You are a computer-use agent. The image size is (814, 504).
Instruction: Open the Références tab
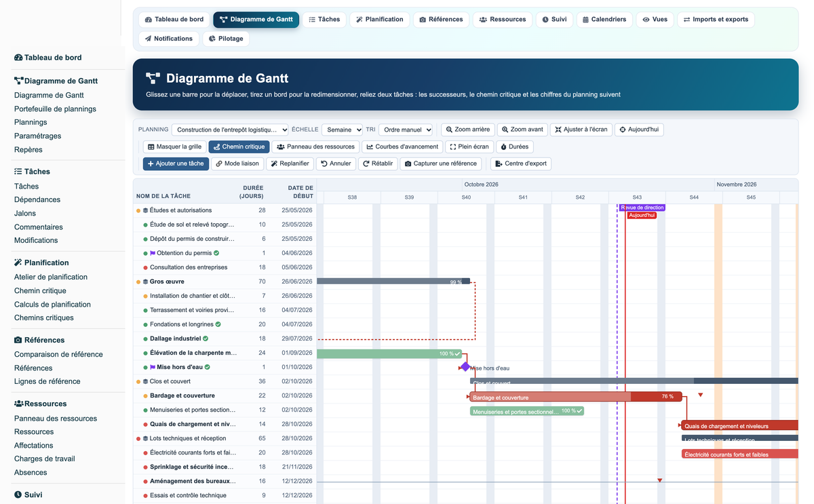pos(441,20)
